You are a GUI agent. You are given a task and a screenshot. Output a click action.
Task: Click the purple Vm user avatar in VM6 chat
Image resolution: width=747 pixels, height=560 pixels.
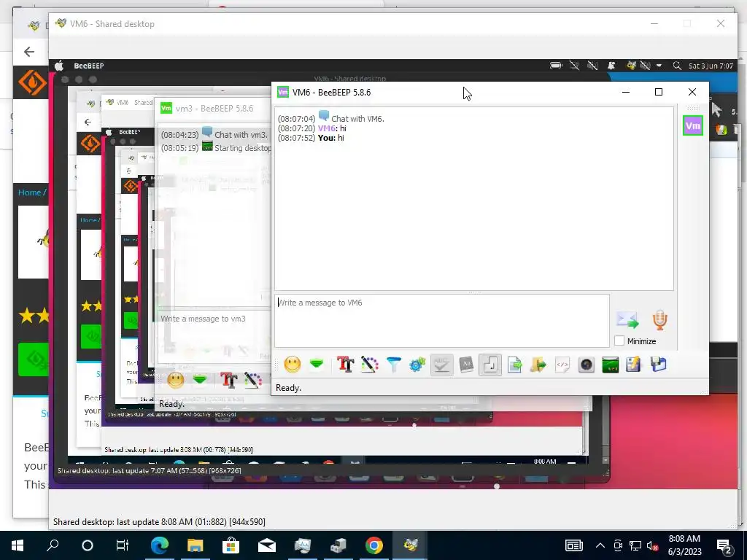point(693,126)
